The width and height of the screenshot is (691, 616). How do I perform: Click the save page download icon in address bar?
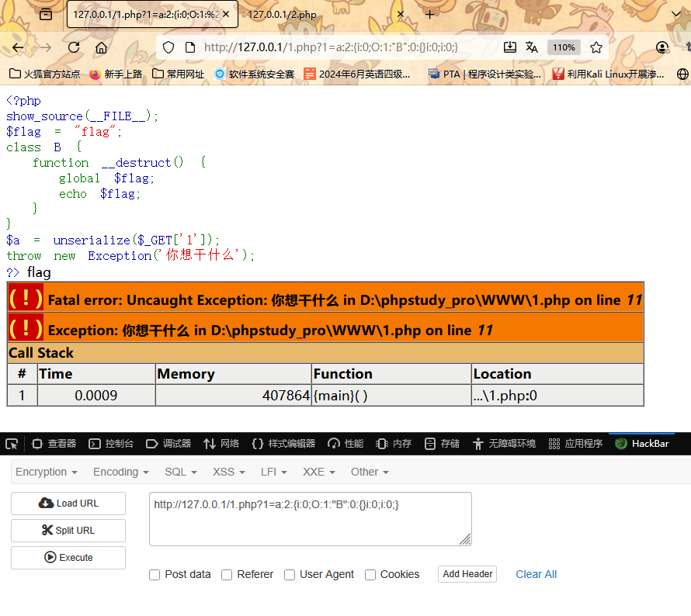(x=509, y=47)
